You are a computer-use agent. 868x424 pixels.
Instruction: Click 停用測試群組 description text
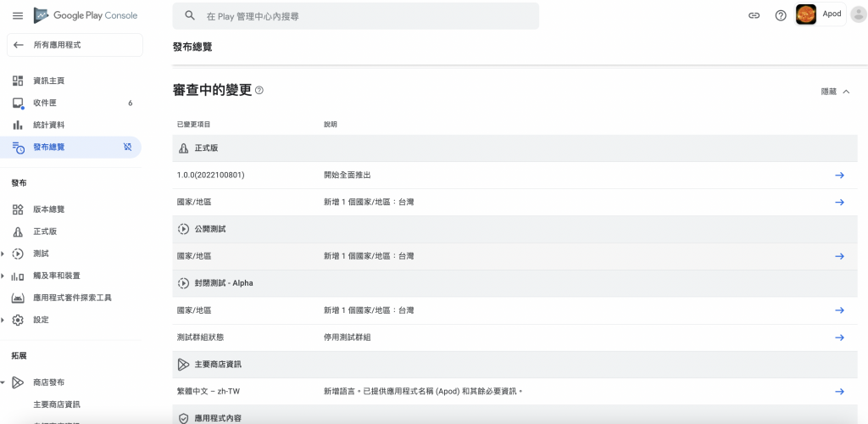click(x=347, y=338)
